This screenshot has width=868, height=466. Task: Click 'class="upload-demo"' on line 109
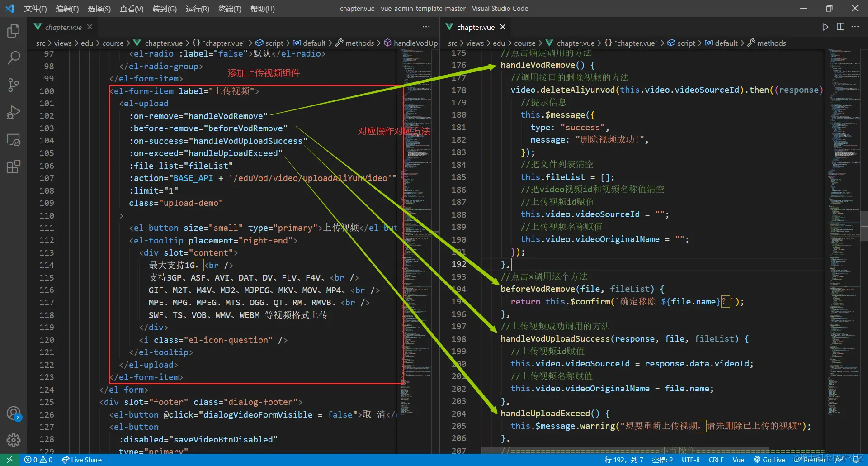[176, 203]
